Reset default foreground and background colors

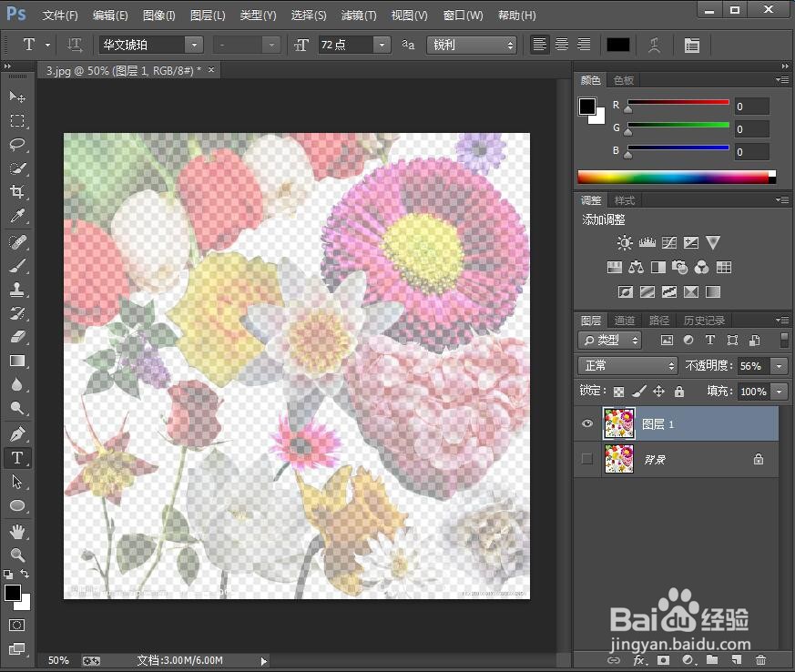click(8, 575)
